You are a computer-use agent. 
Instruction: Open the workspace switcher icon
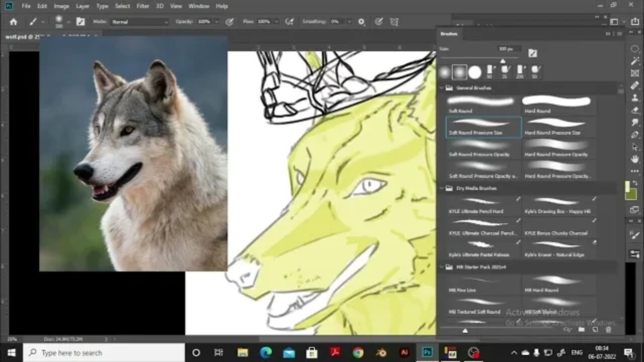click(614, 22)
